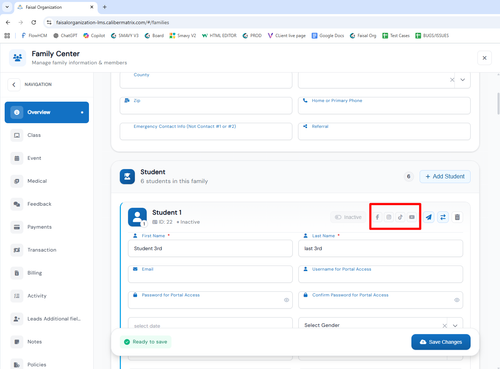Click the County input field
The width and height of the screenshot is (500, 369).
[x=206, y=80]
